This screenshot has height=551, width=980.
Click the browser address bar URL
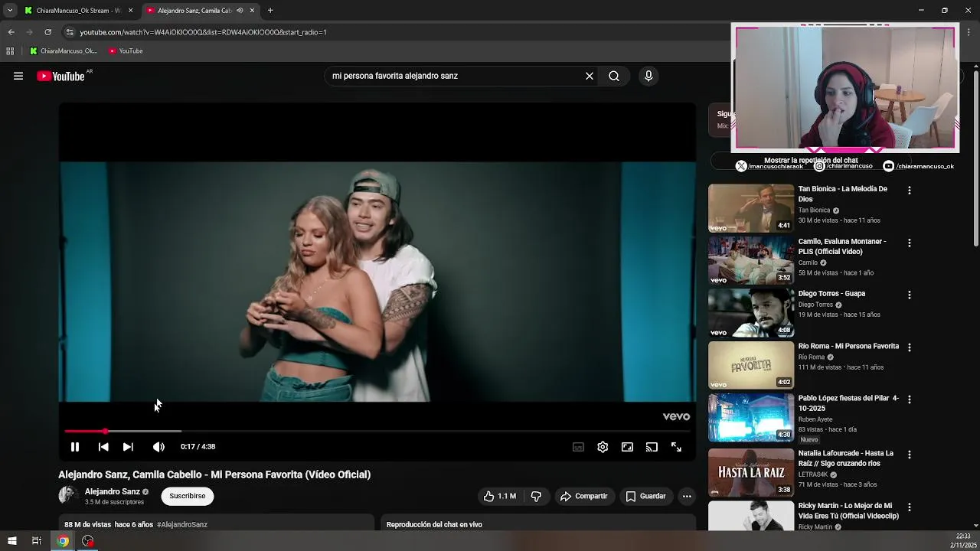point(203,32)
